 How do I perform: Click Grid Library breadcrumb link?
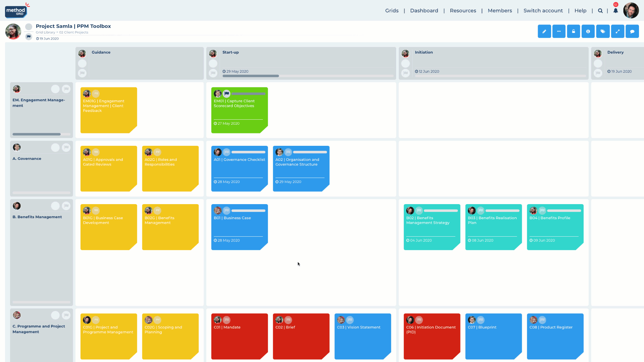46,32
